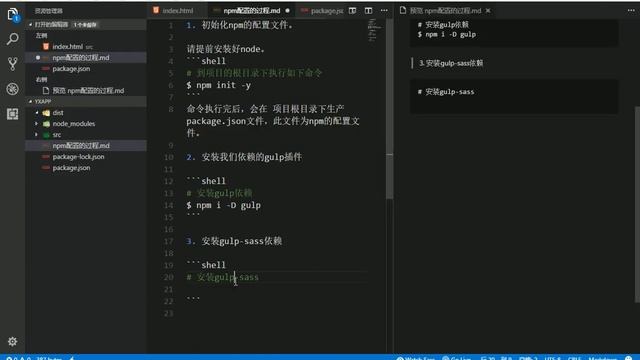Open the Manage settings gear

(12, 341)
